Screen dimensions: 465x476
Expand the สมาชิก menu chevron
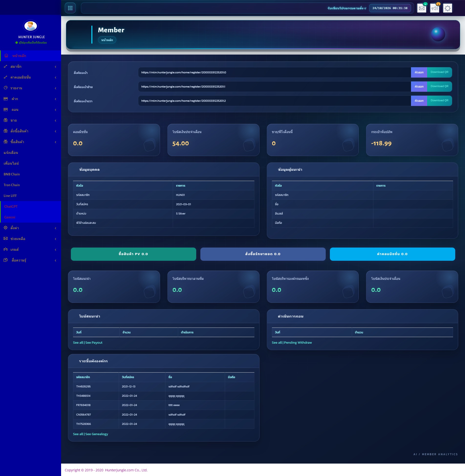click(56, 67)
